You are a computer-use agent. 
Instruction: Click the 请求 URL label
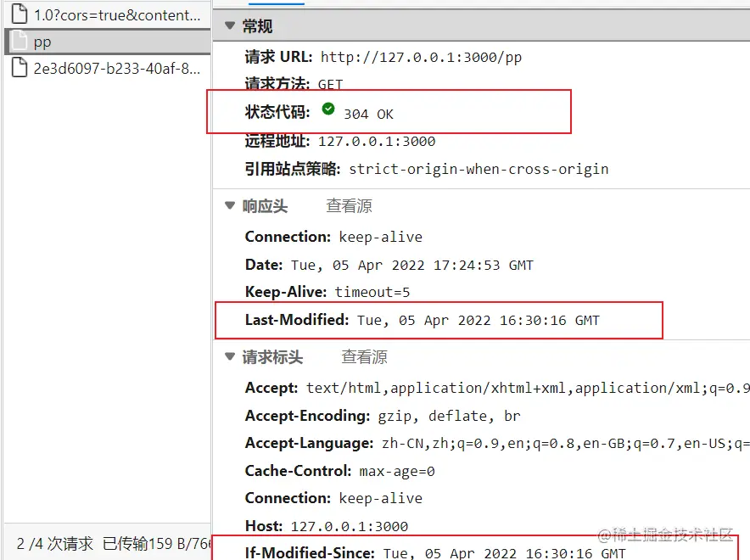(x=278, y=57)
